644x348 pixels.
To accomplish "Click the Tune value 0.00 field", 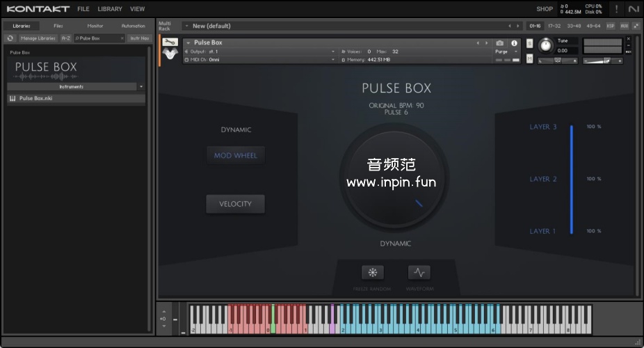I will point(566,51).
